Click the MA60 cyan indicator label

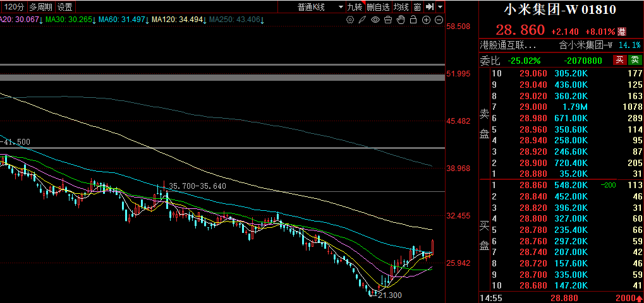tap(123, 20)
